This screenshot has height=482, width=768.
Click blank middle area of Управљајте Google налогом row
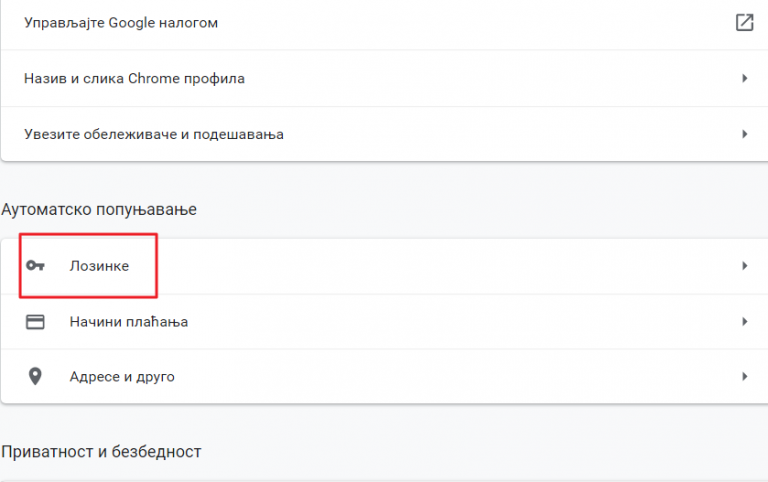coord(450,22)
